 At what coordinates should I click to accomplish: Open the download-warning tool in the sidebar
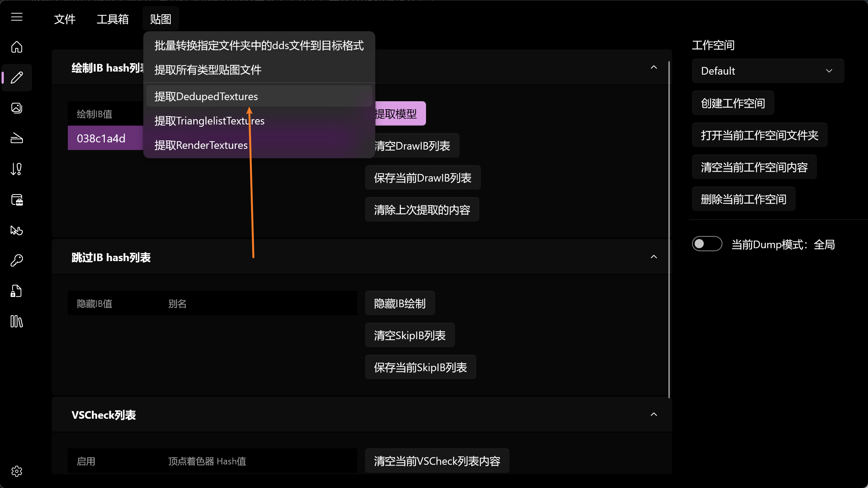click(x=16, y=169)
